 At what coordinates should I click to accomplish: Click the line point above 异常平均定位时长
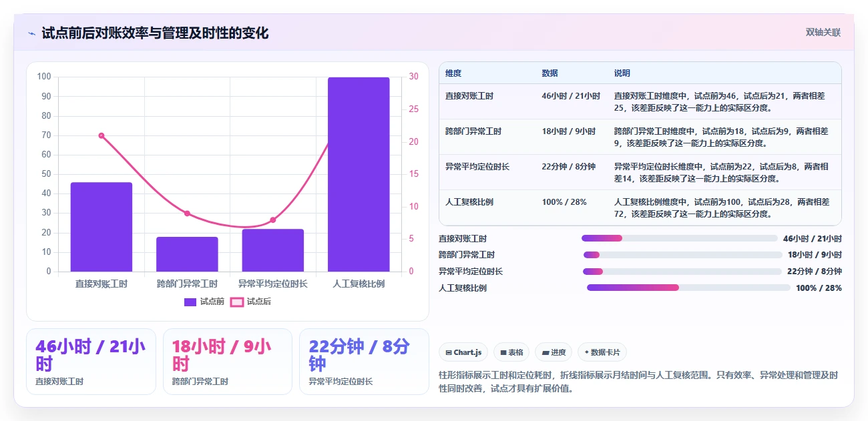[272, 220]
